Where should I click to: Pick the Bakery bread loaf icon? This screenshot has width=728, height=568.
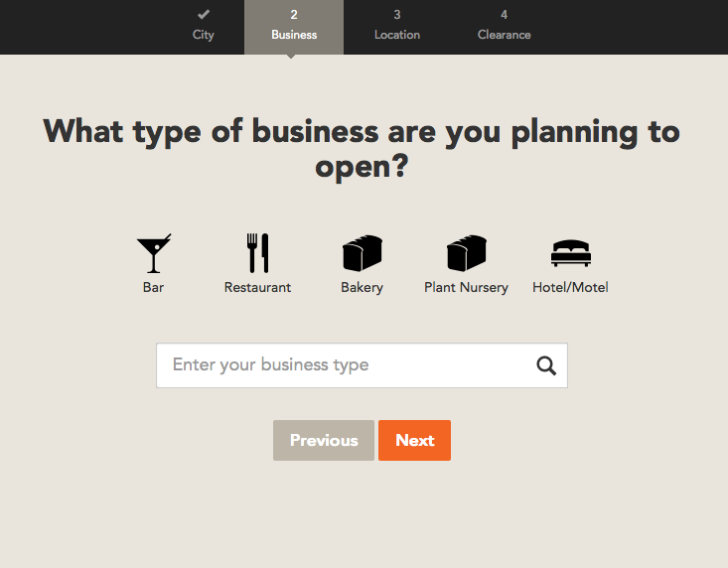click(x=362, y=253)
